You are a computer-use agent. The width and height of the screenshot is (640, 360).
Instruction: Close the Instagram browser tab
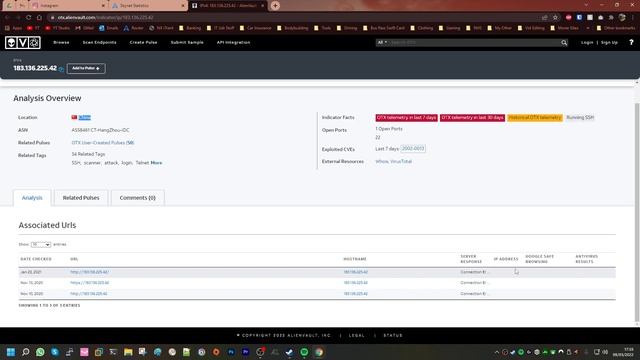click(103, 6)
